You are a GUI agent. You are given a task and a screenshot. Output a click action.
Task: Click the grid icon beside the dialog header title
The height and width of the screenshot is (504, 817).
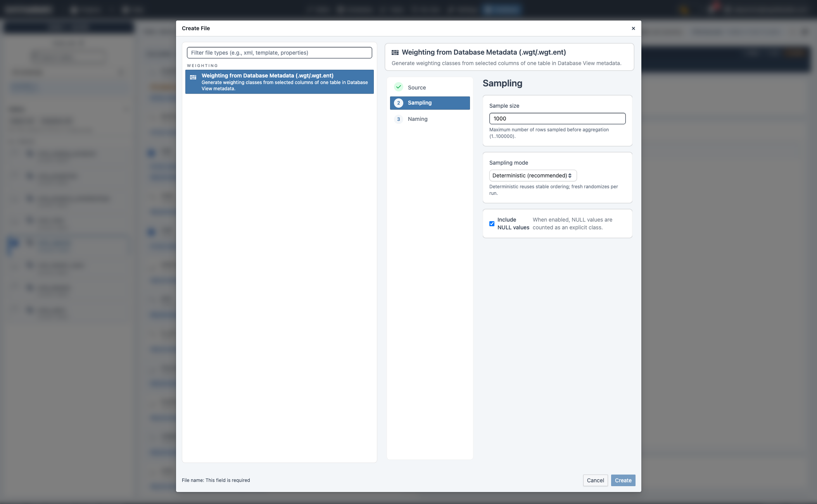coord(396,52)
